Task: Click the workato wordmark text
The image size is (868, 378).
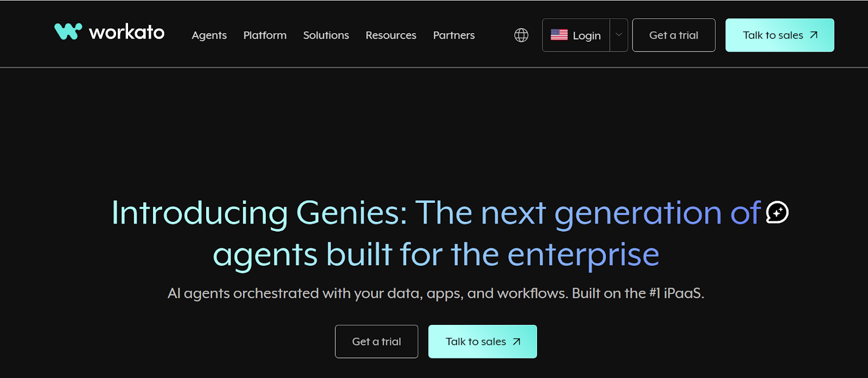Action: click(x=126, y=33)
